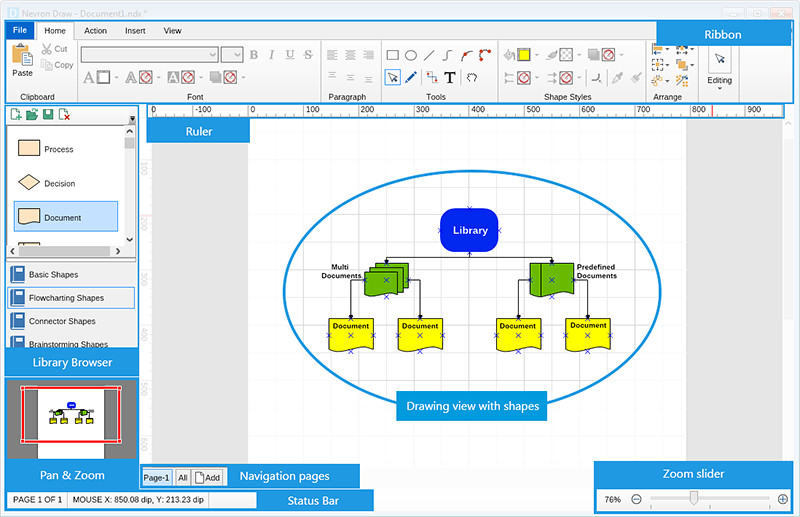
Task: Click the zoom slider thumb
Action: pos(693,498)
